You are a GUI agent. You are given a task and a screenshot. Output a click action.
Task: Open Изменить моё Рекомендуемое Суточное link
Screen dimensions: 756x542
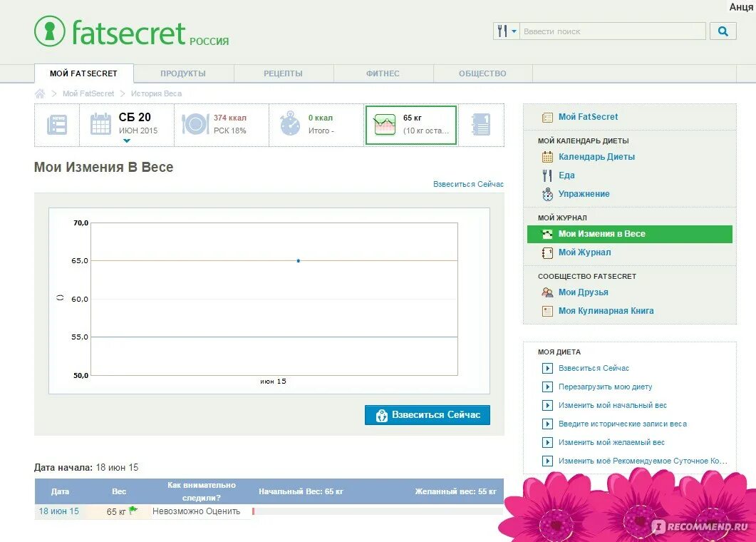[x=643, y=461]
